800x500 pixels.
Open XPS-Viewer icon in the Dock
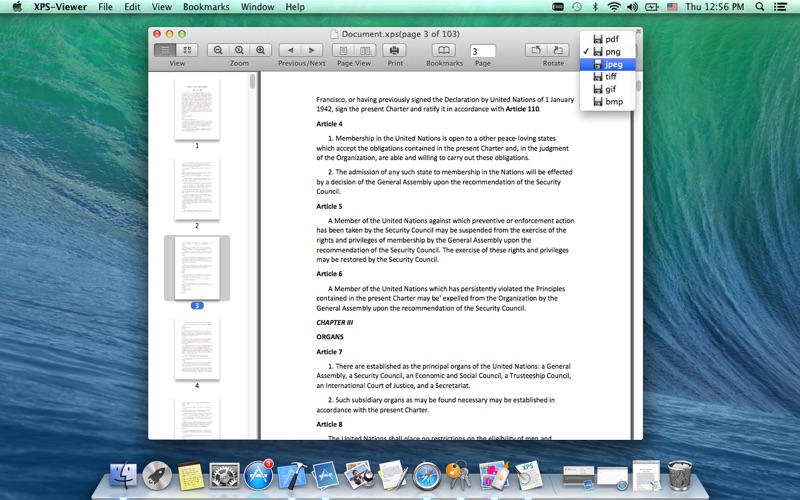pyautogui.click(x=528, y=474)
